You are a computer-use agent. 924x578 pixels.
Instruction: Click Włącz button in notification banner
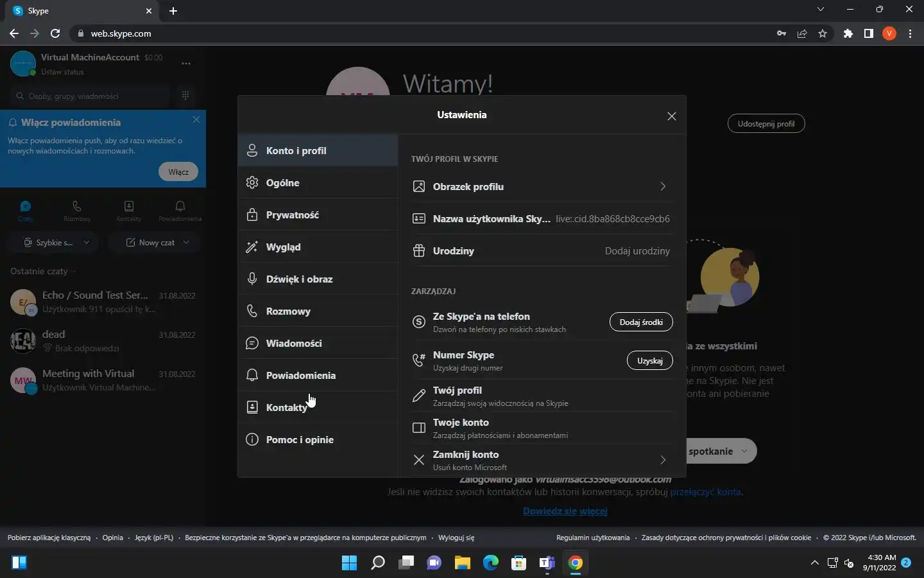coord(178,171)
